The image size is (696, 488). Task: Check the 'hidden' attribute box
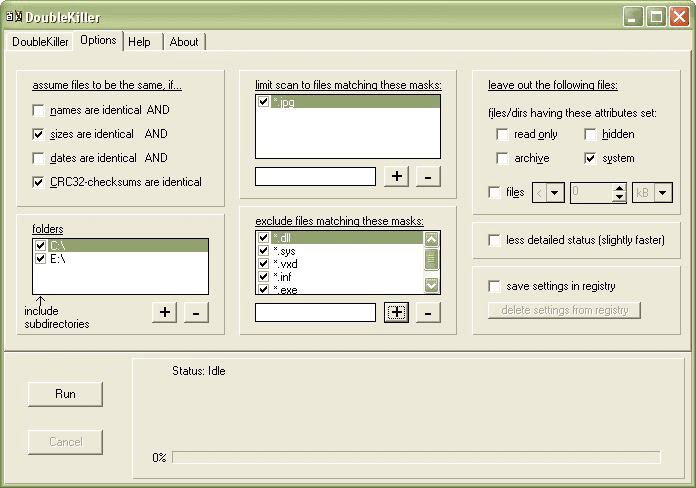pyautogui.click(x=590, y=134)
